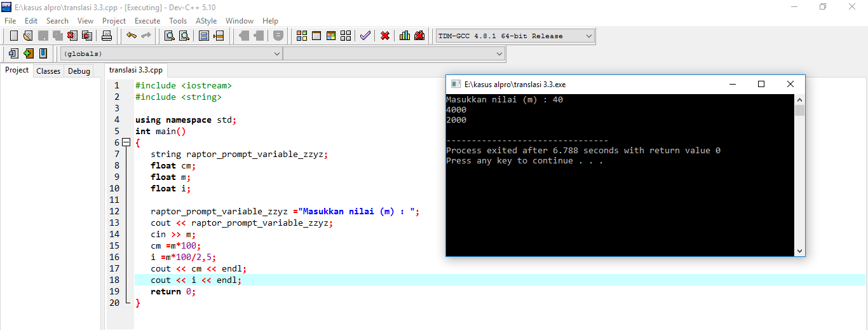Maximize the translasi 3.3.exe console window

tap(761, 84)
